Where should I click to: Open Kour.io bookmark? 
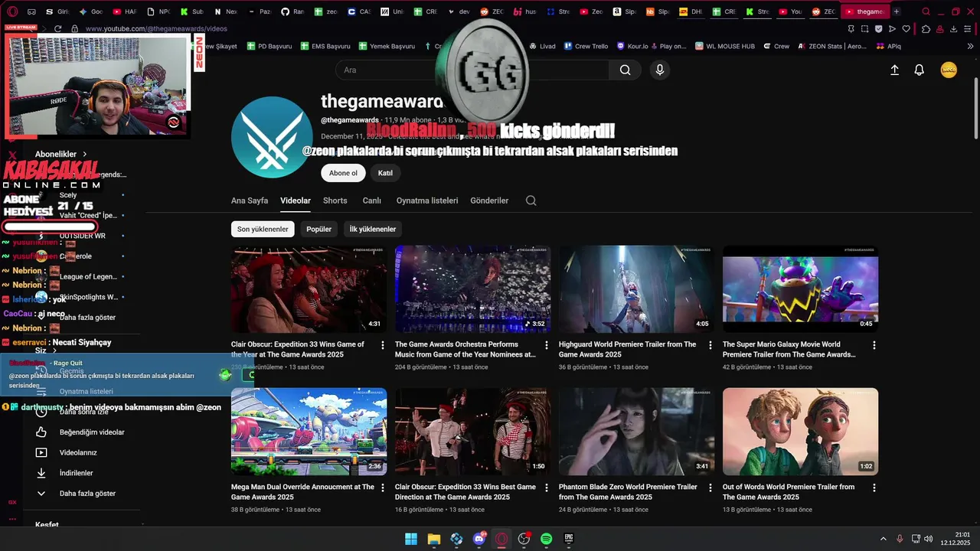[632, 46]
